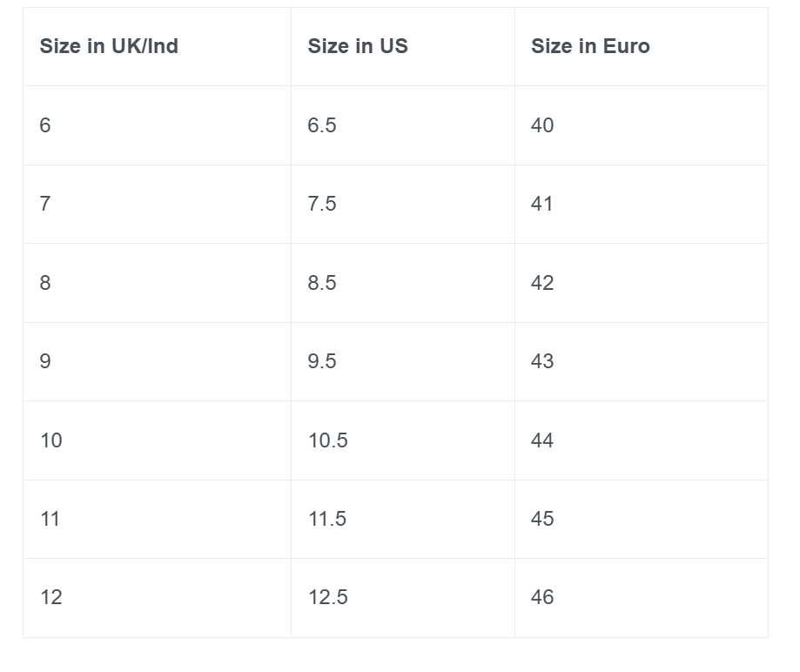Click the Euro size 42 cell
The height and width of the screenshot is (672, 800).
point(542,283)
